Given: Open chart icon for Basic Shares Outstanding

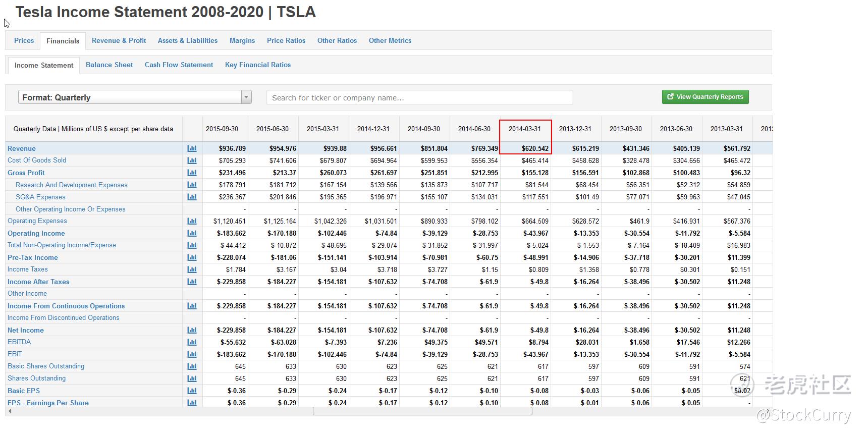Looking at the screenshot, I should coord(192,366).
